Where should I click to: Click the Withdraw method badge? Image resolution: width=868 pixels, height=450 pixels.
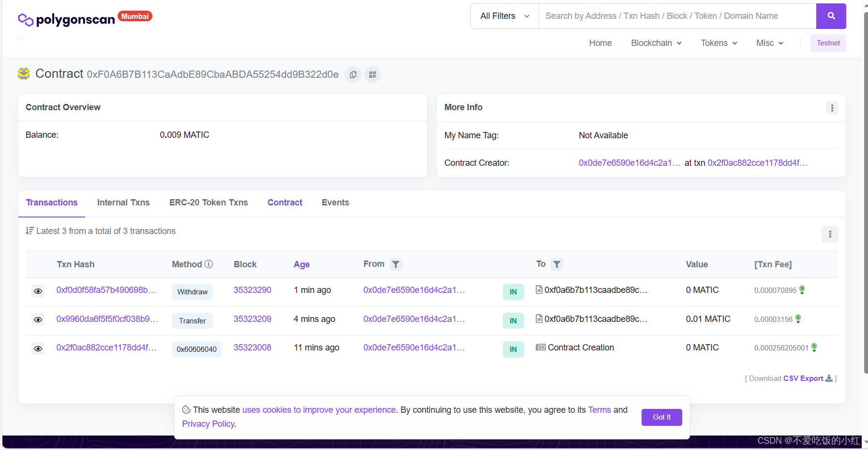(x=192, y=292)
